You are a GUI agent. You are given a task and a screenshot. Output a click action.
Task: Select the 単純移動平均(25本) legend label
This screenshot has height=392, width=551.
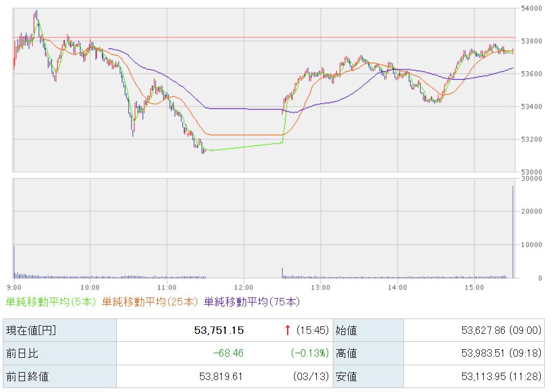pyautogui.click(x=152, y=301)
